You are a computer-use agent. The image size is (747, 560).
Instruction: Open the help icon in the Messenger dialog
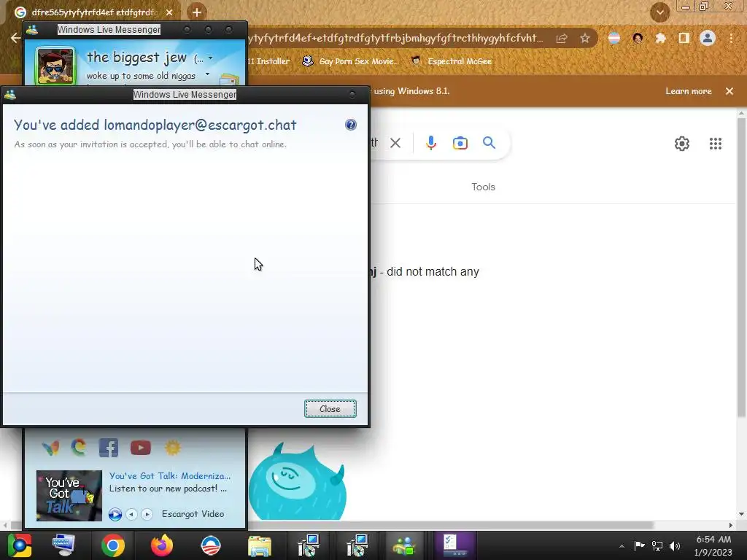tap(351, 125)
